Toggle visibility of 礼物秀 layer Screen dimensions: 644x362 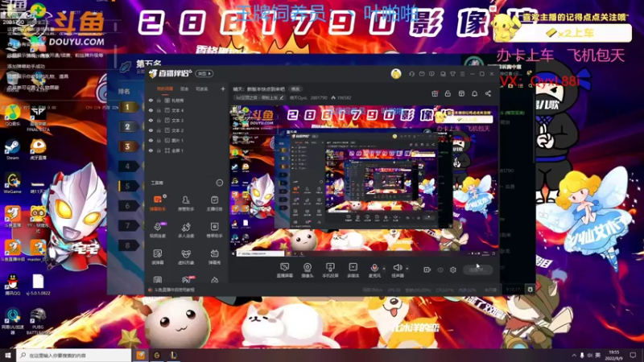click(x=151, y=100)
